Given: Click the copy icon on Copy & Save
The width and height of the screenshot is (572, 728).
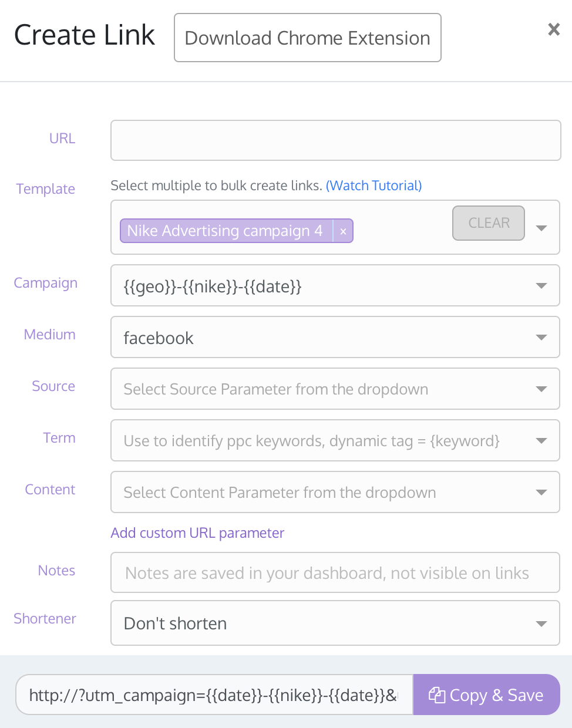Looking at the screenshot, I should coord(437,695).
